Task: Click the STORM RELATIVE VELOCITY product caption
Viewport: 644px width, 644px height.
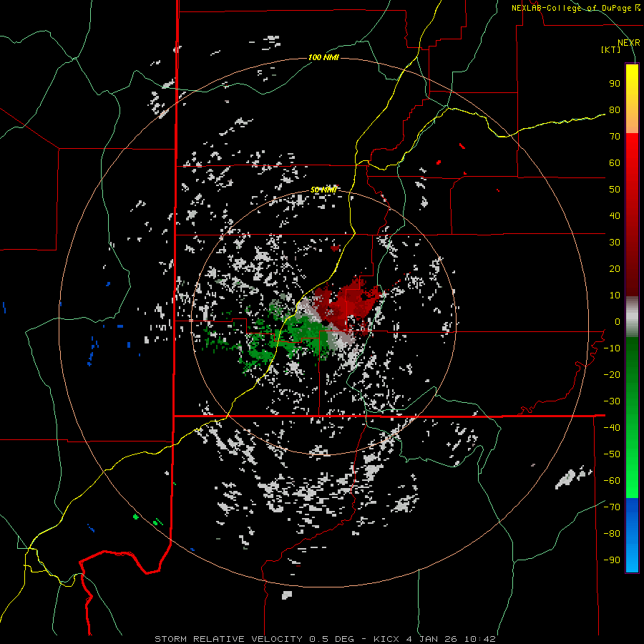Action: (x=230, y=639)
